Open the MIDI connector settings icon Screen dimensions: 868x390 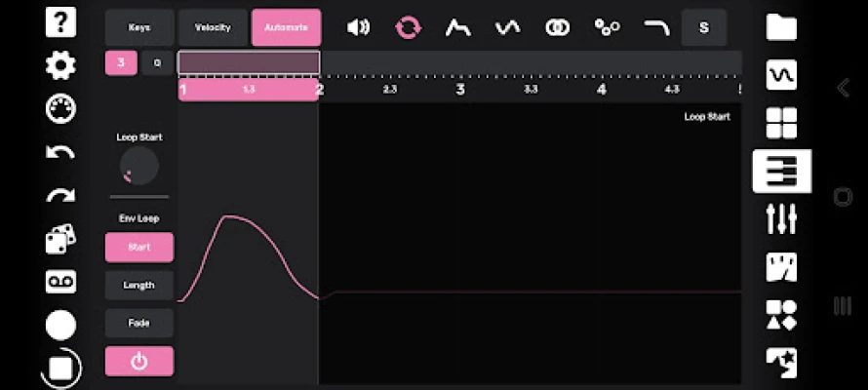pos(60,108)
